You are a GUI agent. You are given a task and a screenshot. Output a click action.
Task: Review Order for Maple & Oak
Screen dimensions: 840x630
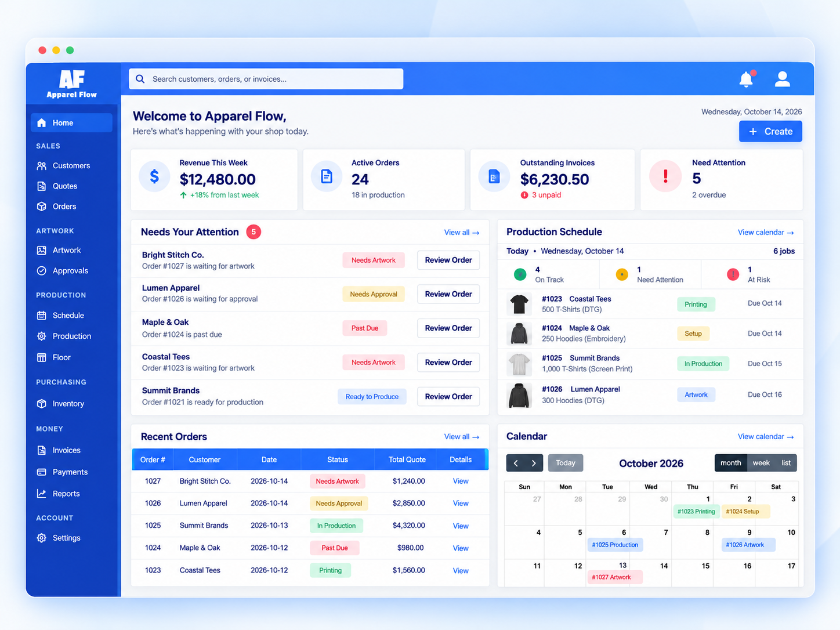(x=448, y=328)
